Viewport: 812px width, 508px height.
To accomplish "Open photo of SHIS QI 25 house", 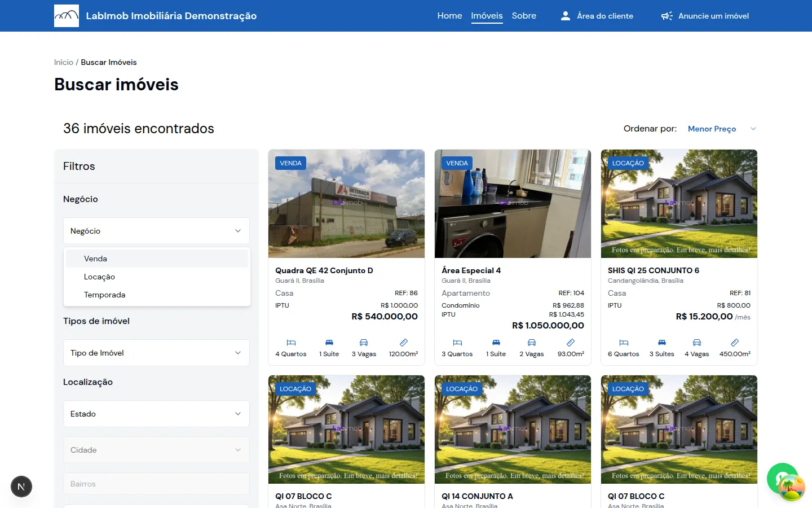I will [x=679, y=204].
